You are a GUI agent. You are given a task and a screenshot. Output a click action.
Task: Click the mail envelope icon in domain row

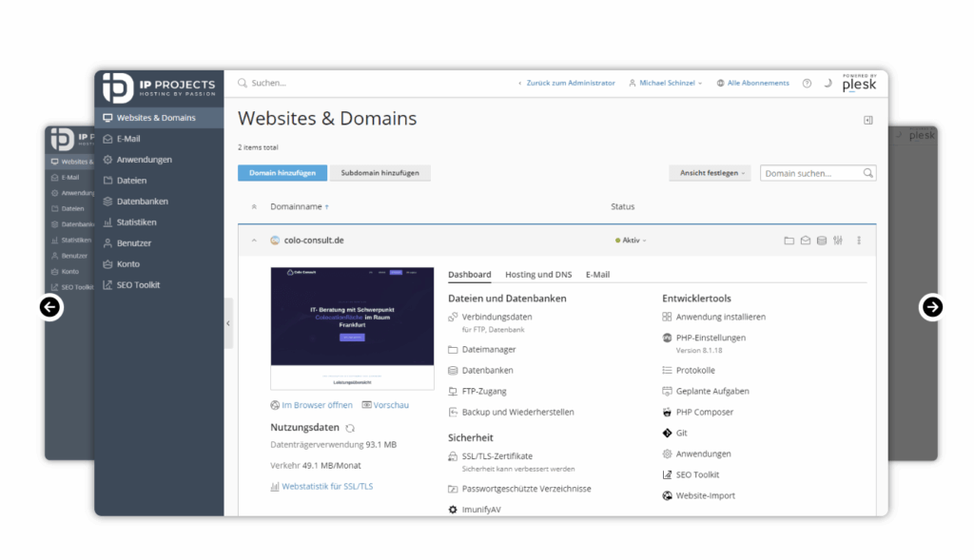(805, 241)
